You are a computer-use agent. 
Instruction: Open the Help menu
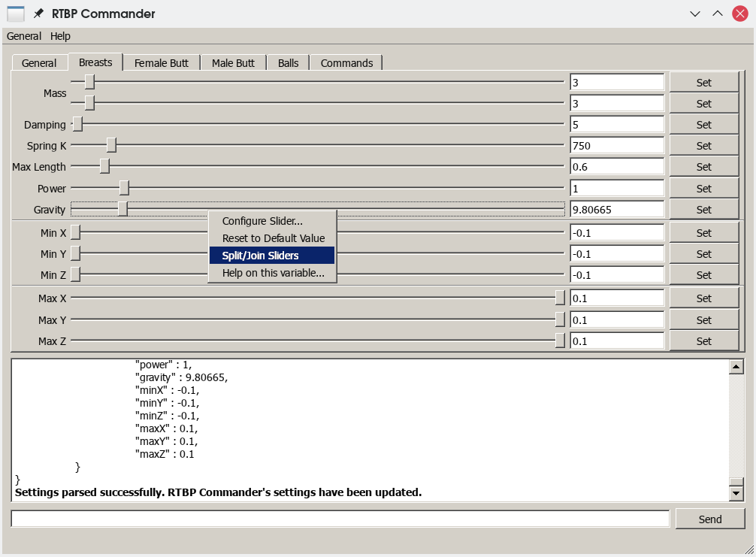pos(60,36)
